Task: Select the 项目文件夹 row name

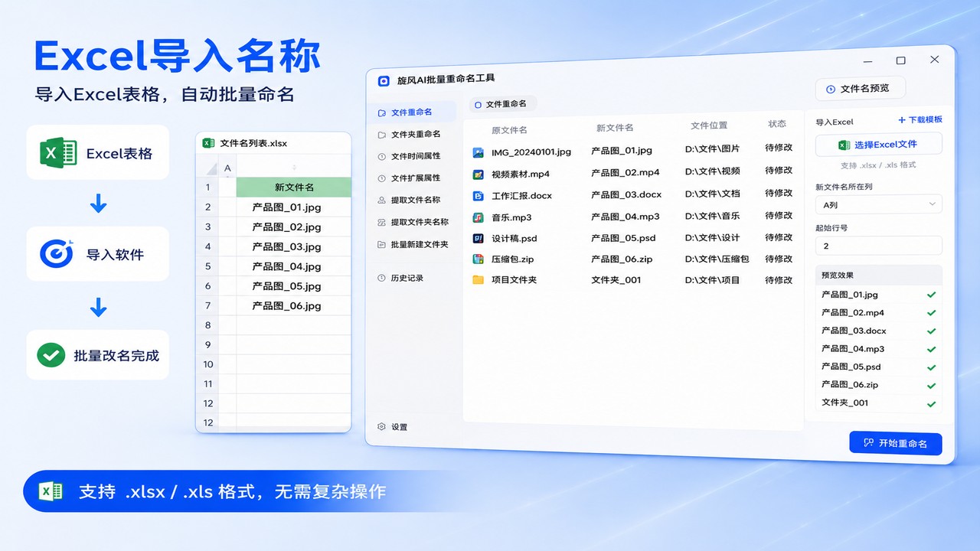Action: pyautogui.click(x=514, y=280)
